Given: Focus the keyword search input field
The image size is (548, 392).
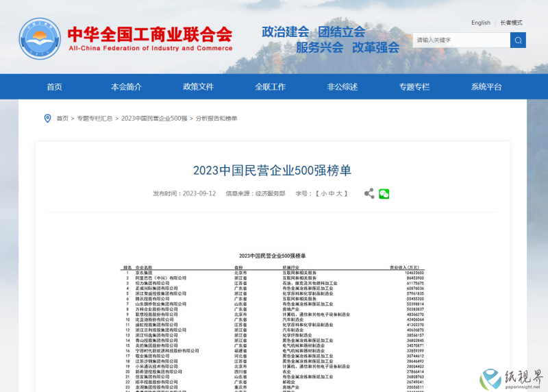Looking at the screenshot, I should pyautogui.click(x=461, y=40).
